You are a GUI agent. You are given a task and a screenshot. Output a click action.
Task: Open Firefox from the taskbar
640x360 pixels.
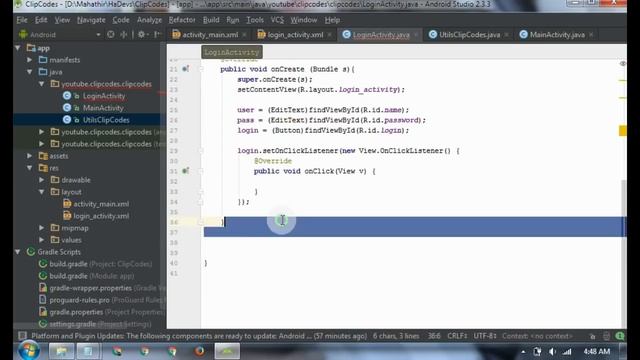(x=199, y=351)
